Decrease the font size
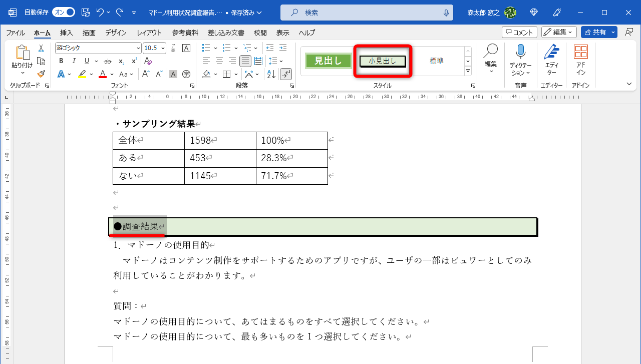The image size is (641, 364). (x=159, y=74)
